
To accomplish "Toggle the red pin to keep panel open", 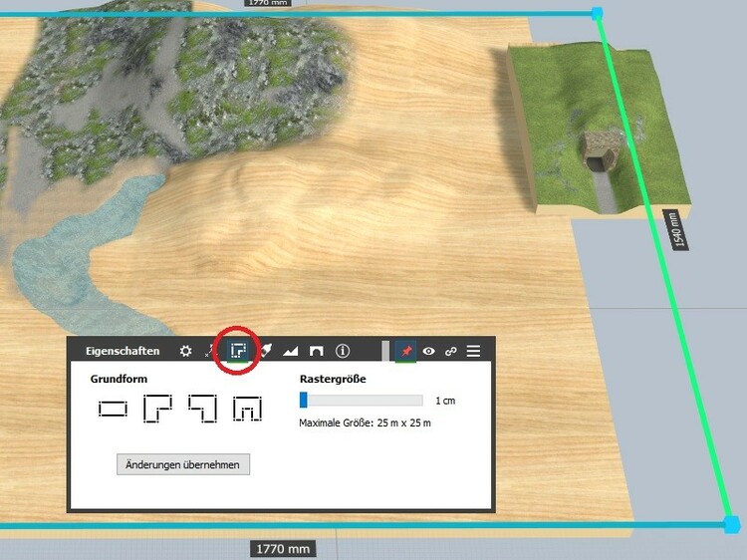I will 406,352.
